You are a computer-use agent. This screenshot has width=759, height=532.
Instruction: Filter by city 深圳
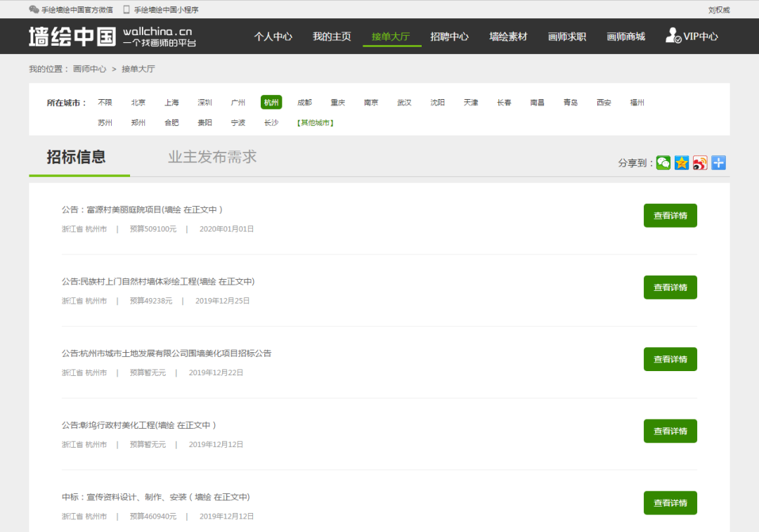205,103
